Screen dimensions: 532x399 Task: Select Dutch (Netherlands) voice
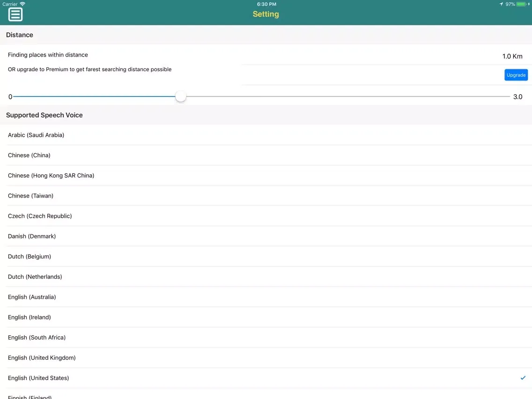tap(266, 277)
